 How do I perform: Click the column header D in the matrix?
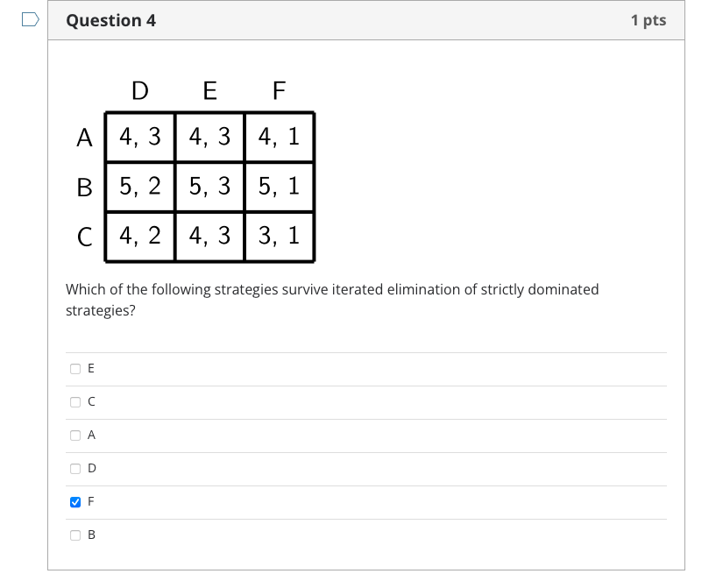coord(138,90)
